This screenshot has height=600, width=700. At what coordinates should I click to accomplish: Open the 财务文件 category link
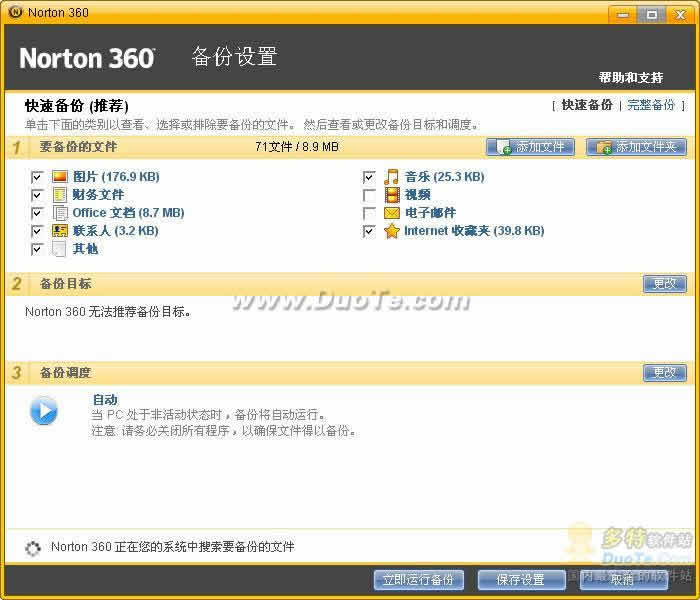[98, 195]
